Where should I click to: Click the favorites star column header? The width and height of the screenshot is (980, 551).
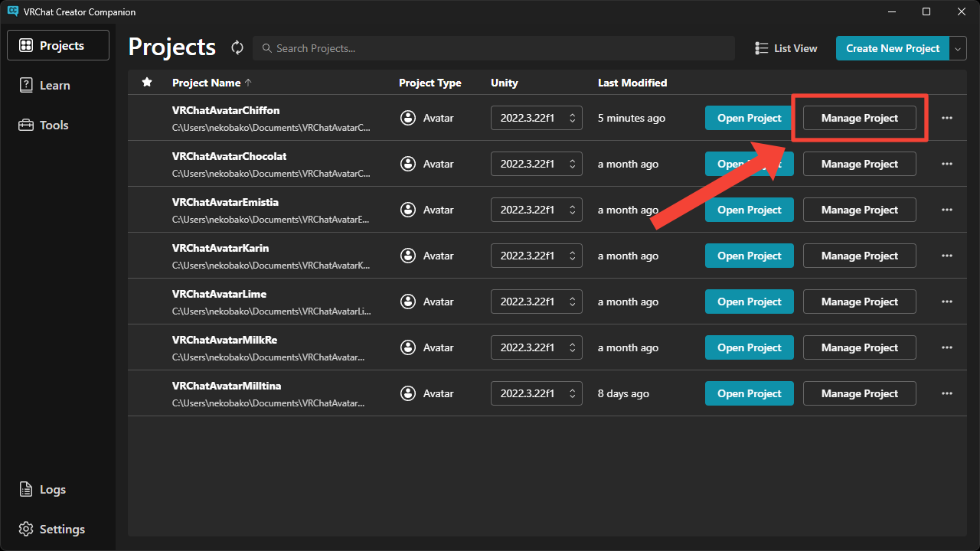coord(147,83)
